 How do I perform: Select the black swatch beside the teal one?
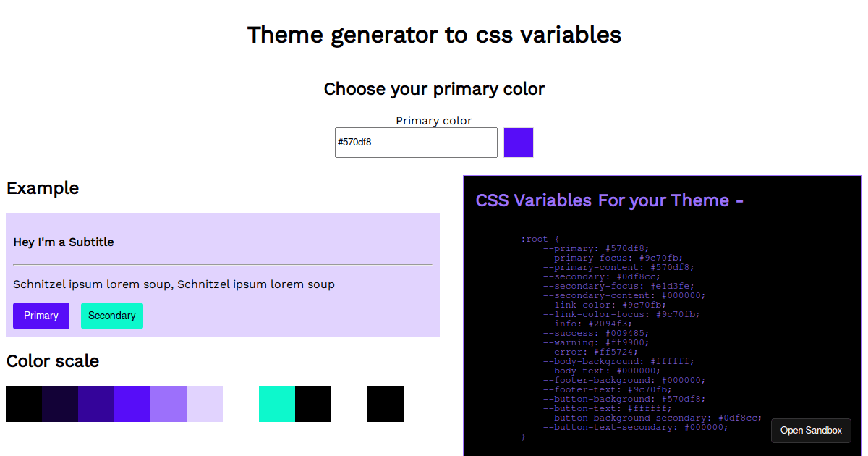[313, 404]
